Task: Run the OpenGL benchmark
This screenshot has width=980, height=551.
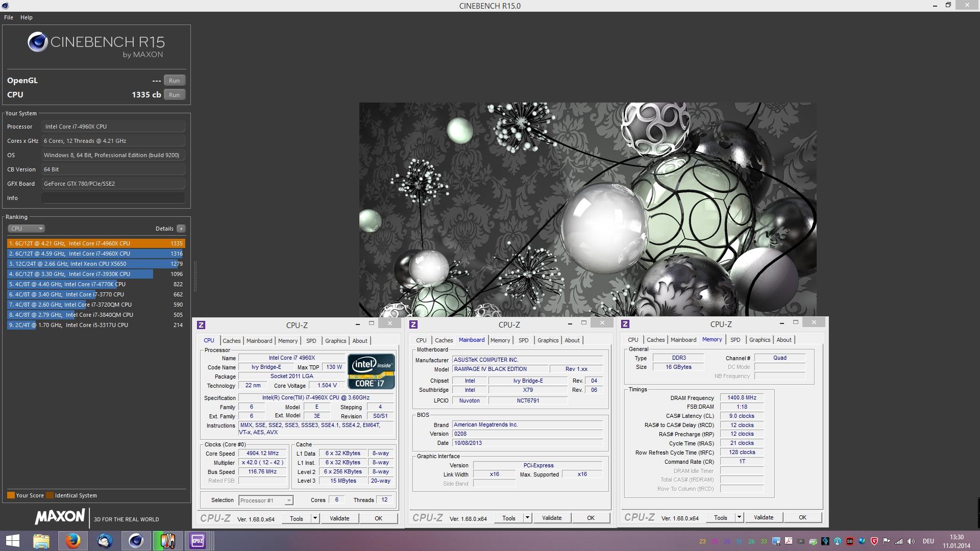Action: click(x=174, y=81)
